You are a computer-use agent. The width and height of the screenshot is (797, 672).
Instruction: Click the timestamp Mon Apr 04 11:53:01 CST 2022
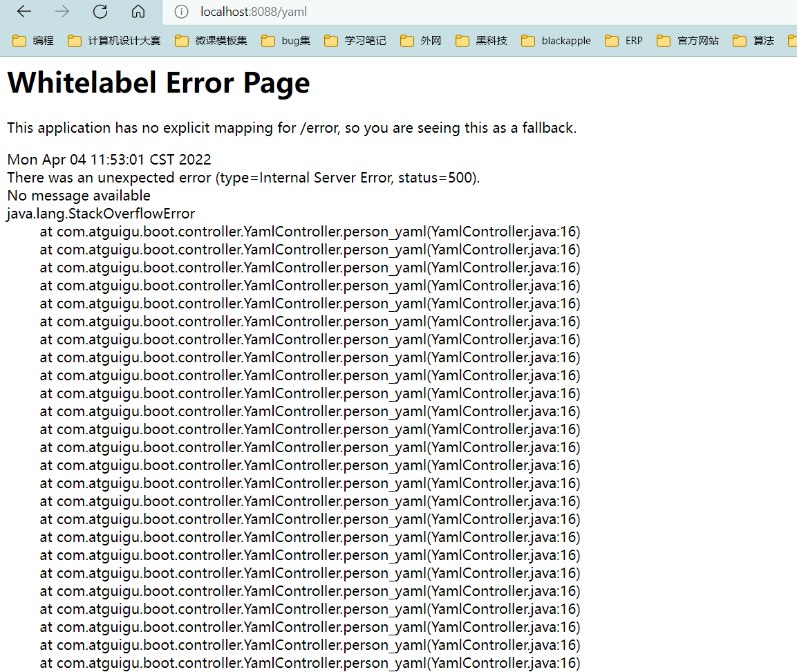click(109, 160)
